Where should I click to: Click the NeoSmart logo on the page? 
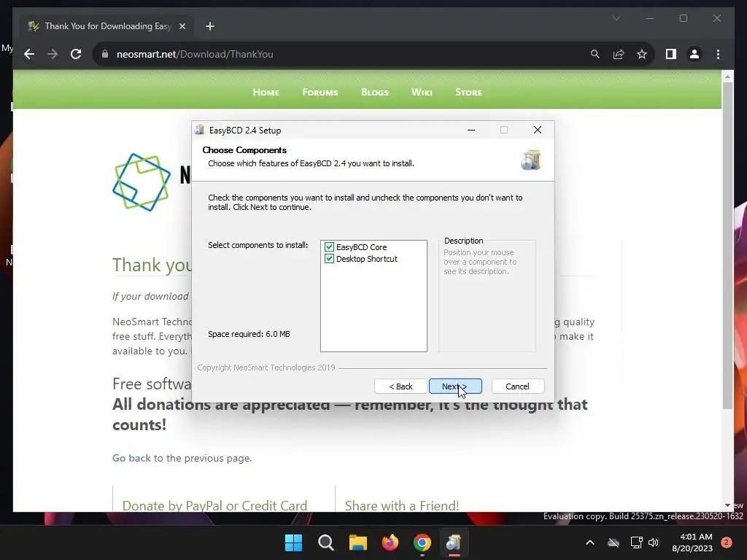[x=142, y=182]
